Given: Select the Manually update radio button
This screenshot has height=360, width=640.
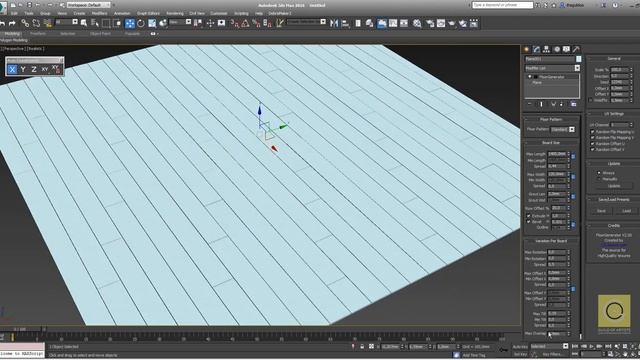Looking at the screenshot, I should (x=599, y=179).
